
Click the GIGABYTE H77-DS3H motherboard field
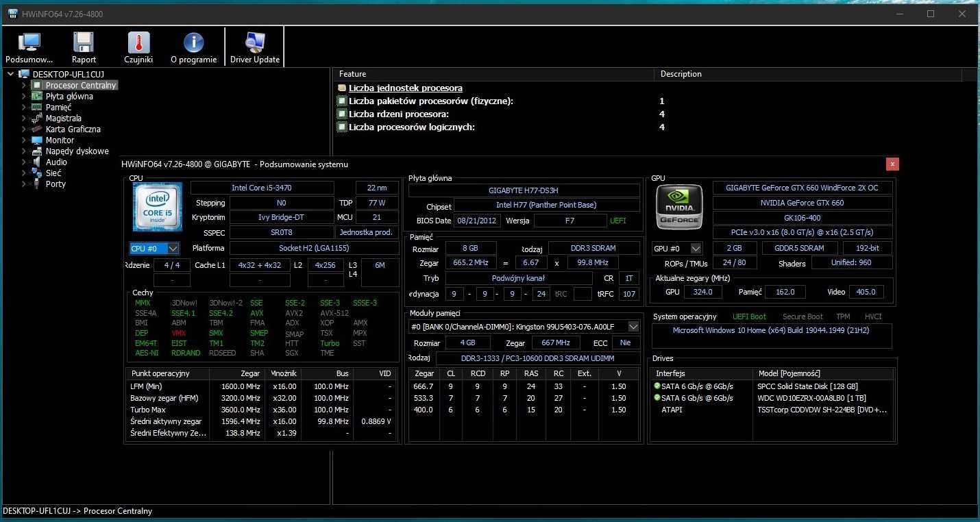tap(524, 190)
